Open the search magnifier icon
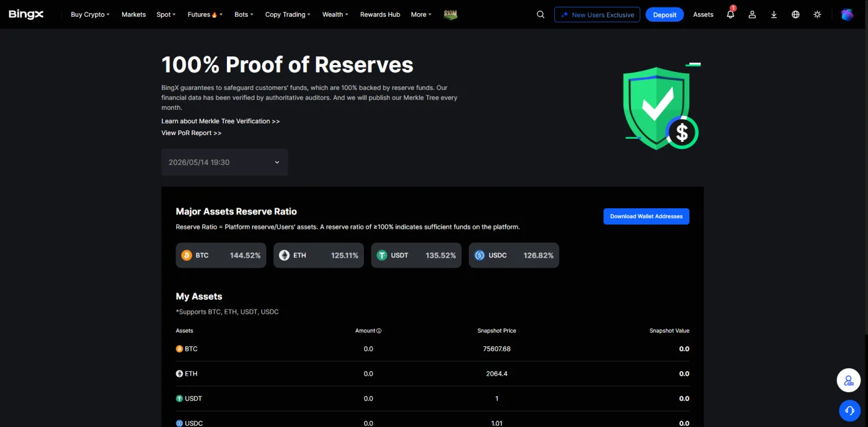The height and width of the screenshot is (427, 868). 541,14
